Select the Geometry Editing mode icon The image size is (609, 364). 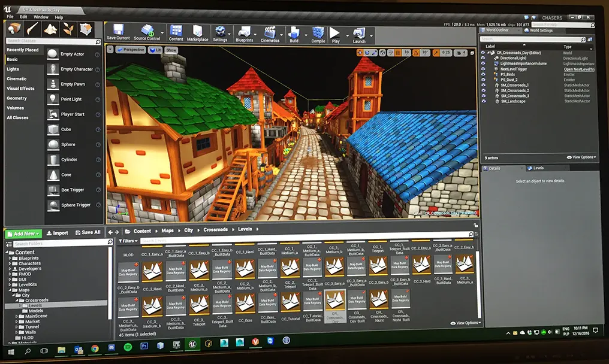(x=86, y=28)
